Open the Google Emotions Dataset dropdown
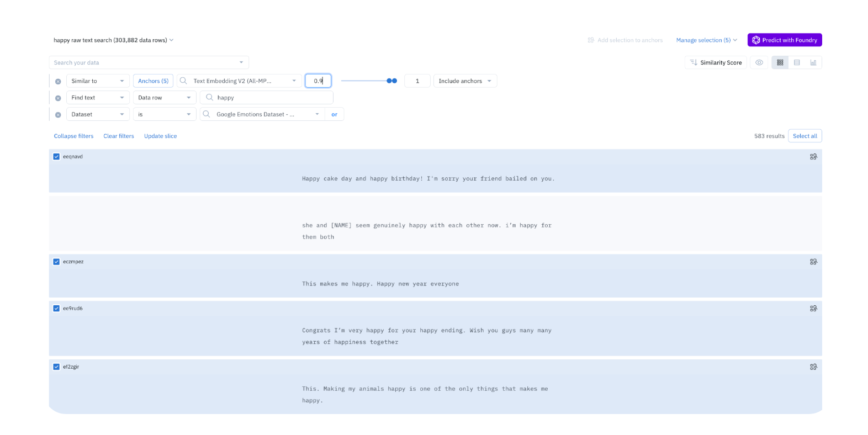This screenshot has height=435, width=868. point(262,114)
